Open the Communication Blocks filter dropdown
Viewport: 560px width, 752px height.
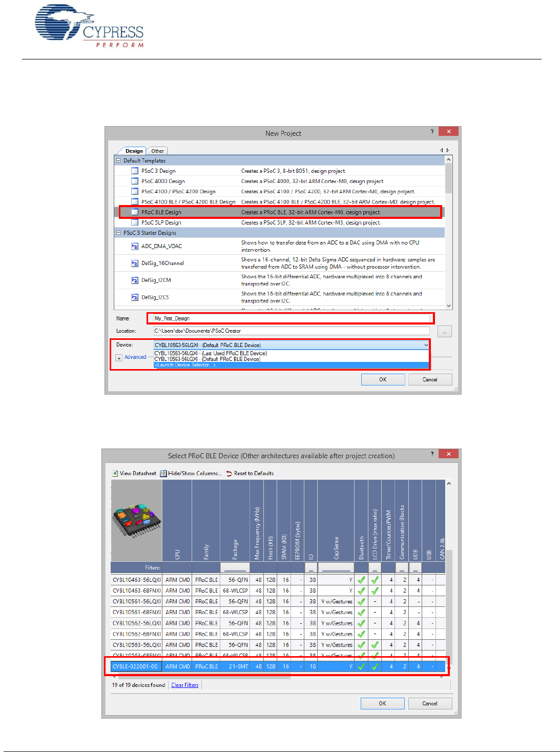[402, 567]
